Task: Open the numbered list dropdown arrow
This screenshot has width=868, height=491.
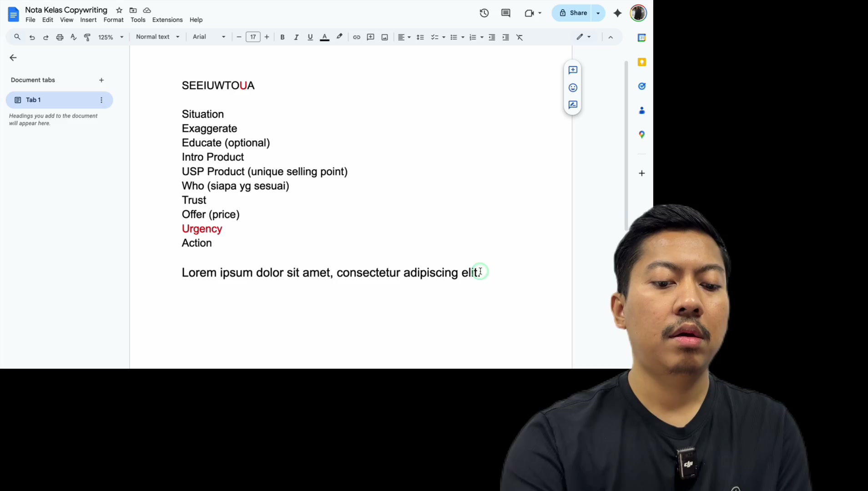Action: (482, 37)
